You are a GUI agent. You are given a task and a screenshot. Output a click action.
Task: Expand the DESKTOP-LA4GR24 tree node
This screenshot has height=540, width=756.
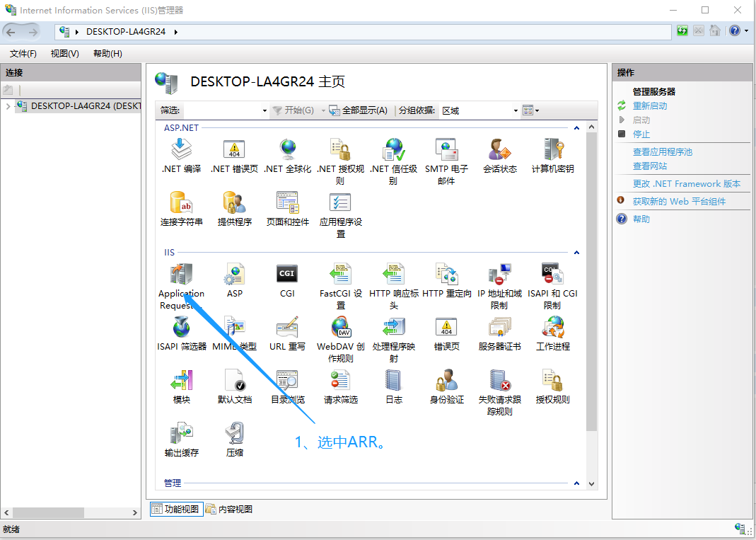click(8, 106)
